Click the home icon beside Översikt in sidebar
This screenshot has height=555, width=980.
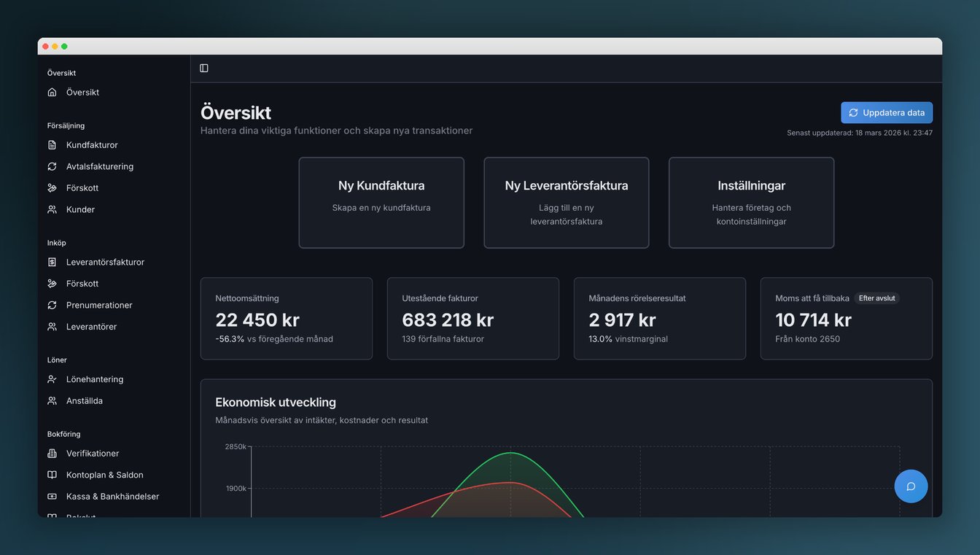coord(52,93)
